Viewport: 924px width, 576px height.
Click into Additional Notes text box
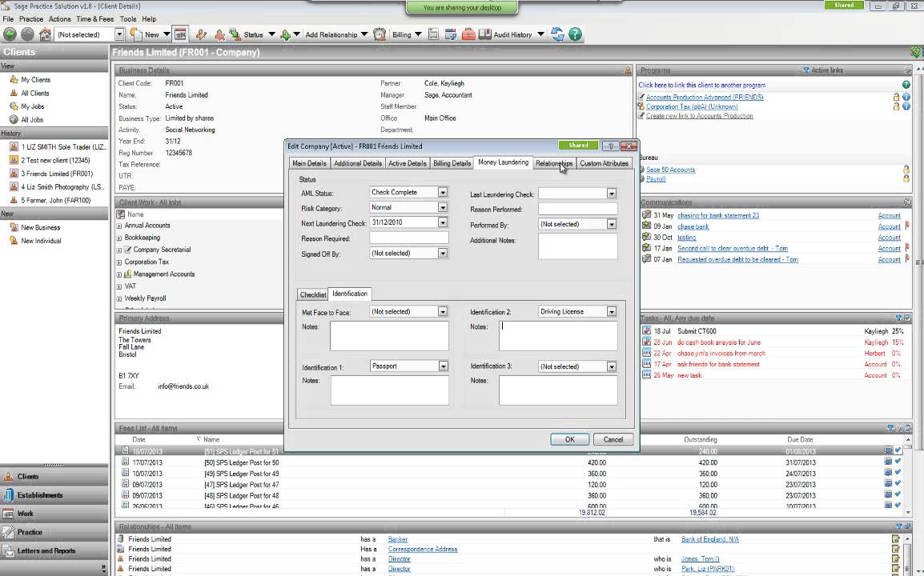(x=577, y=246)
